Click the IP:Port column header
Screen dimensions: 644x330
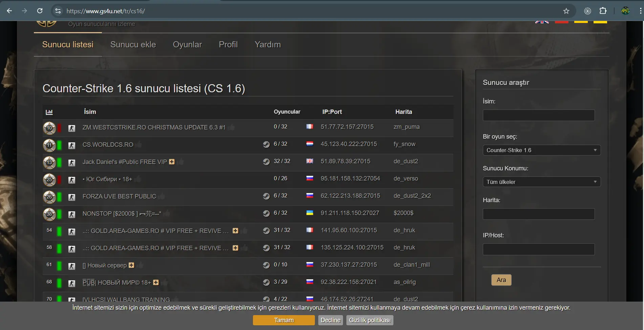tap(332, 112)
